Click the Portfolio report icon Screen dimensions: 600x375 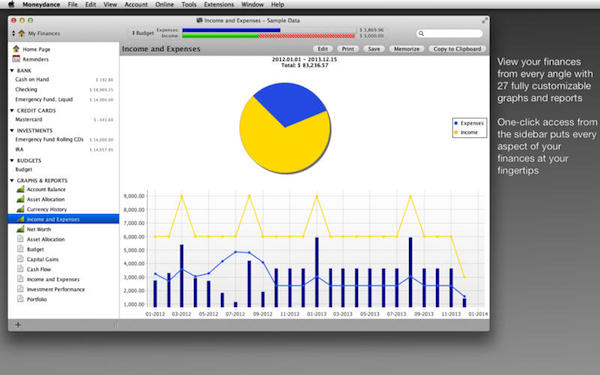point(20,298)
